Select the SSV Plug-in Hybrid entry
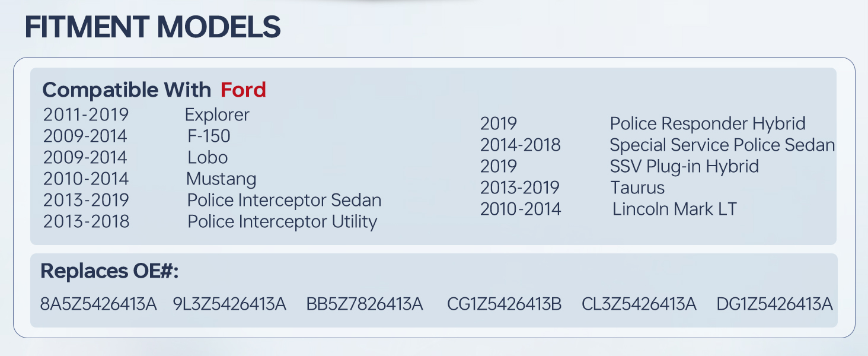 coord(684,166)
